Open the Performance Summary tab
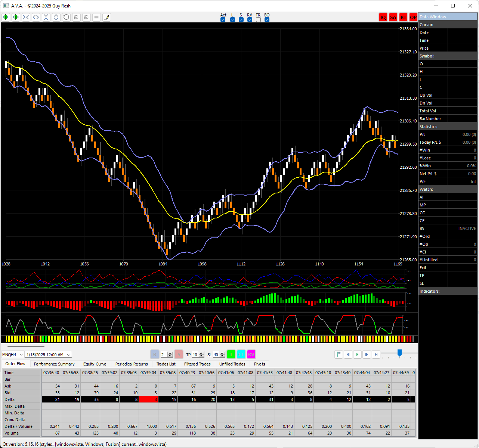This screenshot has height=448, width=479. (x=54, y=364)
